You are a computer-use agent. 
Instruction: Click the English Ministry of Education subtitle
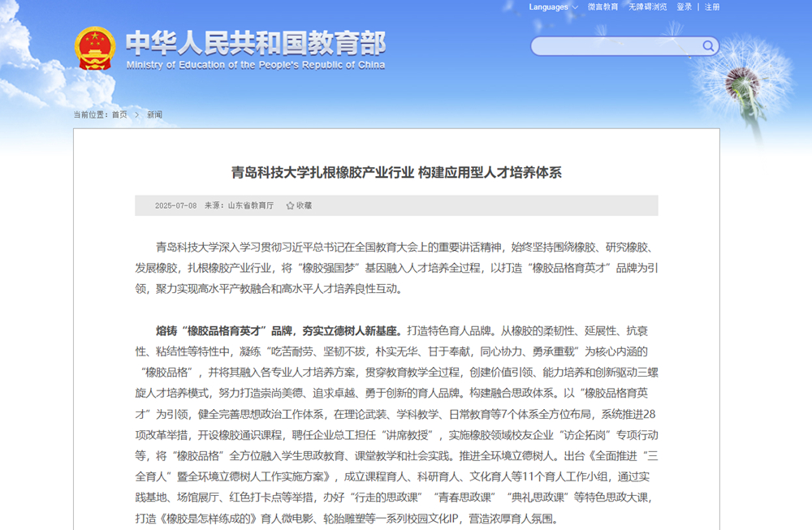[x=255, y=65]
